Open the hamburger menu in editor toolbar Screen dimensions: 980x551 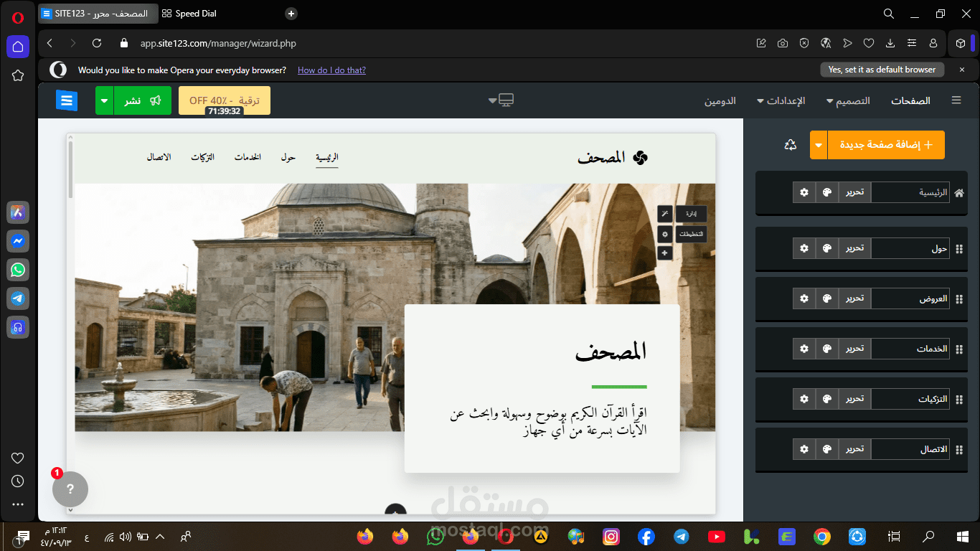click(956, 100)
